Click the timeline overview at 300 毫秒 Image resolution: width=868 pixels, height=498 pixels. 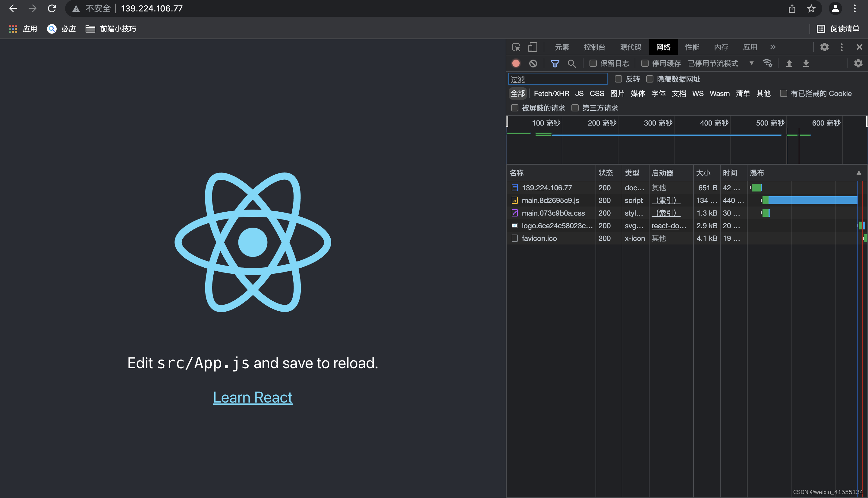click(658, 123)
